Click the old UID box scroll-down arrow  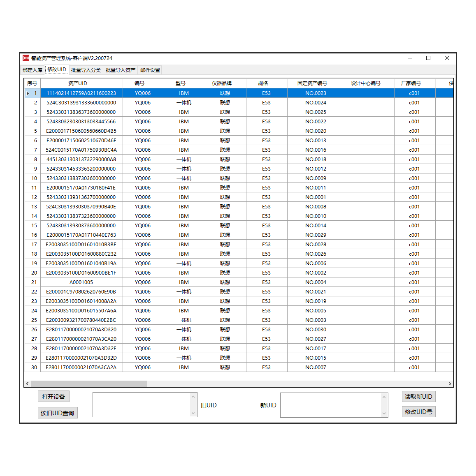tap(193, 413)
